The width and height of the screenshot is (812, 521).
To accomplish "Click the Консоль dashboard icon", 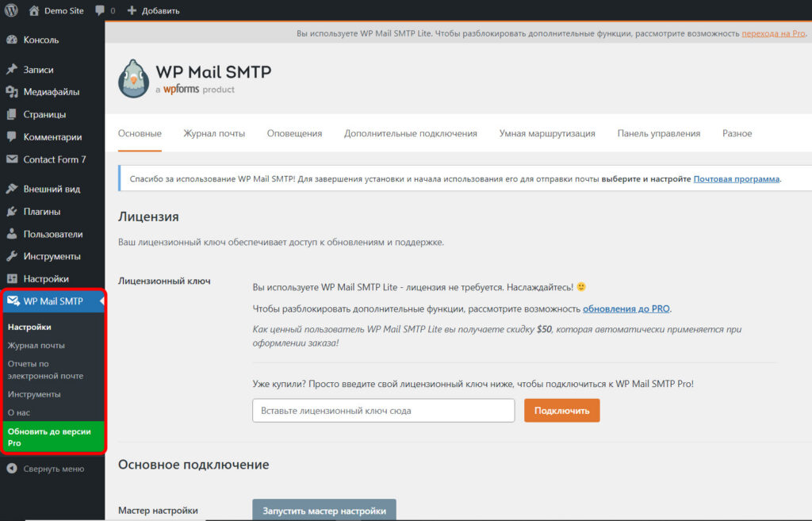I will point(12,40).
